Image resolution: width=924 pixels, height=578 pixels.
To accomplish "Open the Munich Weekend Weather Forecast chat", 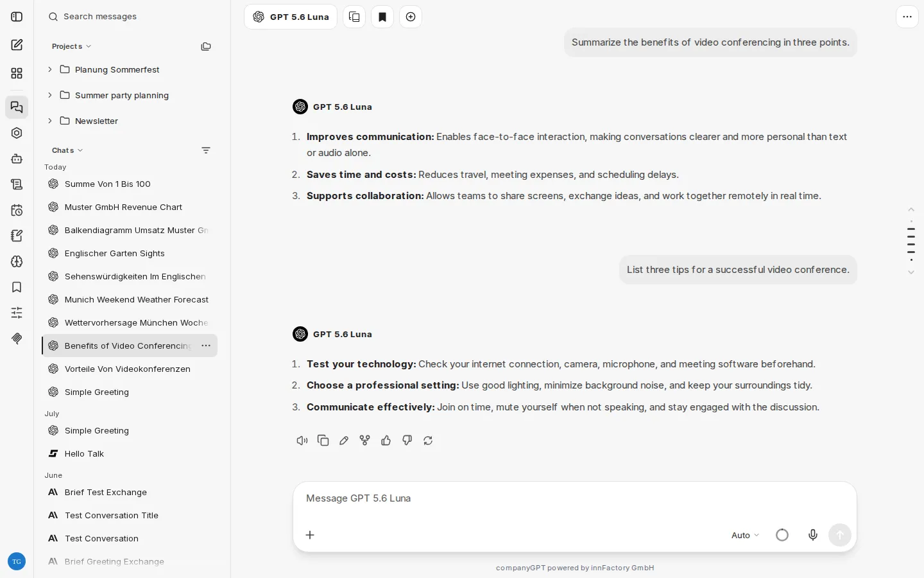I will click(x=130, y=299).
